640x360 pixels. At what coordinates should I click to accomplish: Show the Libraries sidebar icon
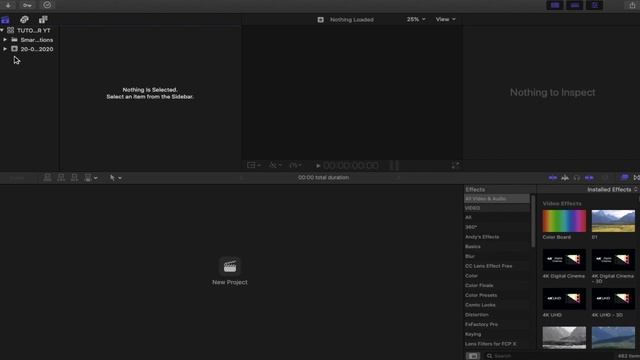click(5, 19)
